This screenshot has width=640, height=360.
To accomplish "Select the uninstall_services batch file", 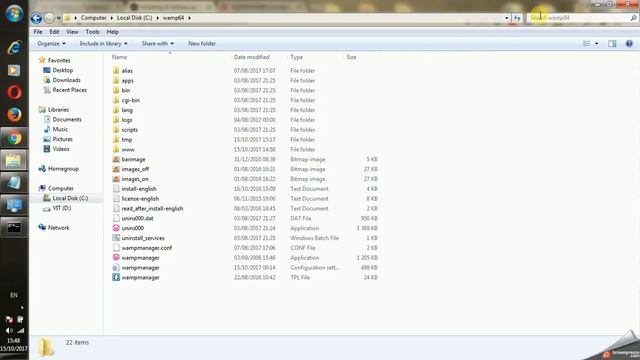I will point(143,238).
